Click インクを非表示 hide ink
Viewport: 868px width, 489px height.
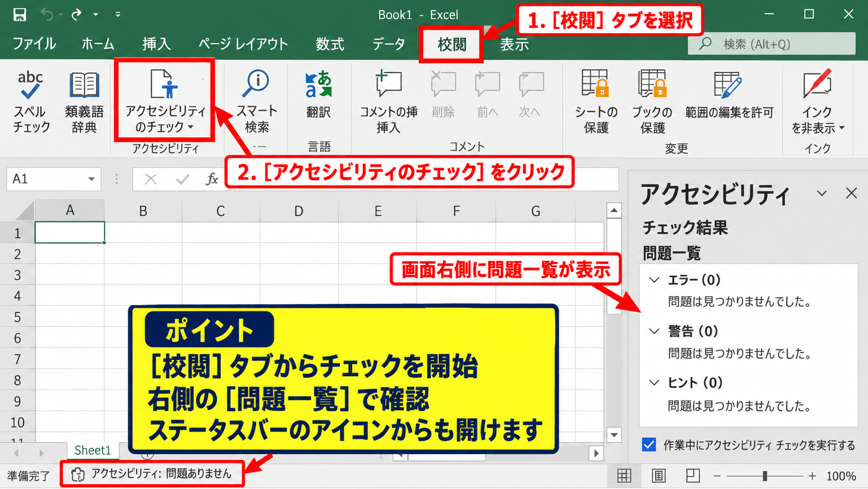pos(818,102)
